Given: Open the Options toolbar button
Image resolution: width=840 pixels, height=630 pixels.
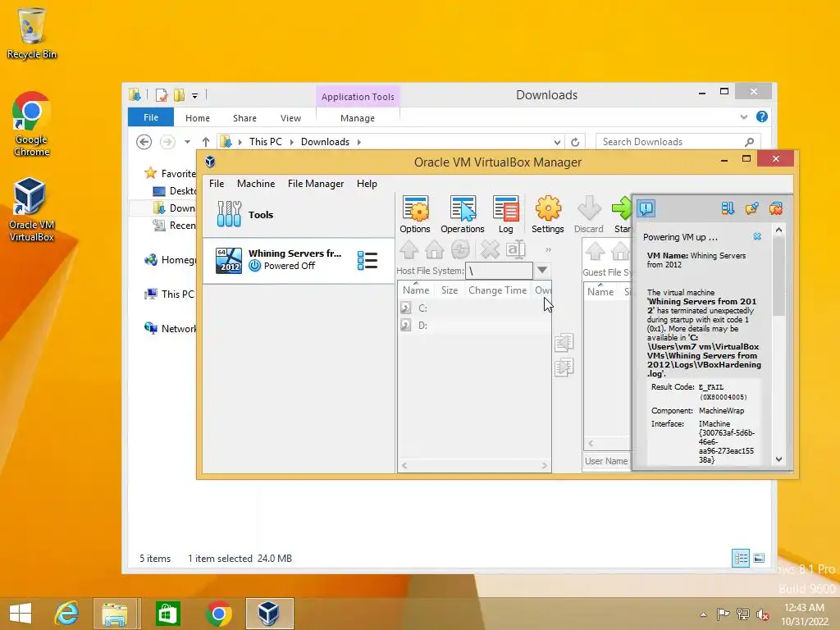Looking at the screenshot, I should coord(414,214).
